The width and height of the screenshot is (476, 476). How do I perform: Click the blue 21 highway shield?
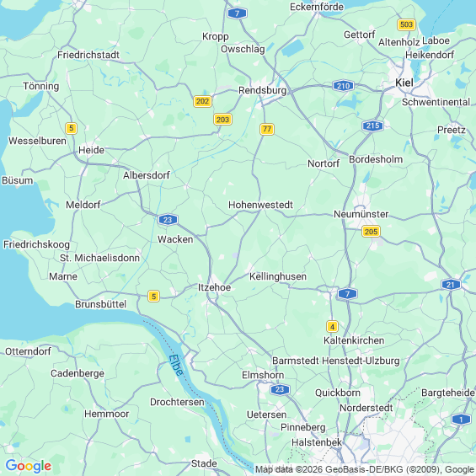451,285
